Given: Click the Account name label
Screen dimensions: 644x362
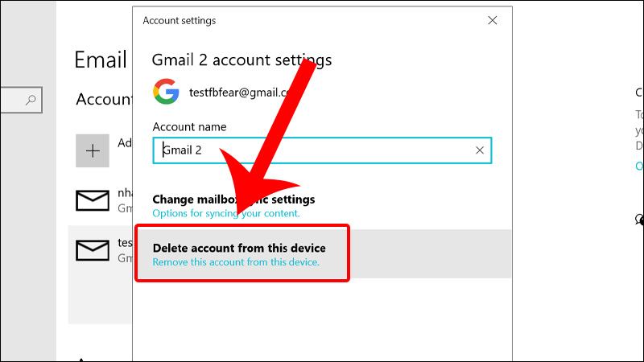Looking at the screenshot, I should pos(189,127).
